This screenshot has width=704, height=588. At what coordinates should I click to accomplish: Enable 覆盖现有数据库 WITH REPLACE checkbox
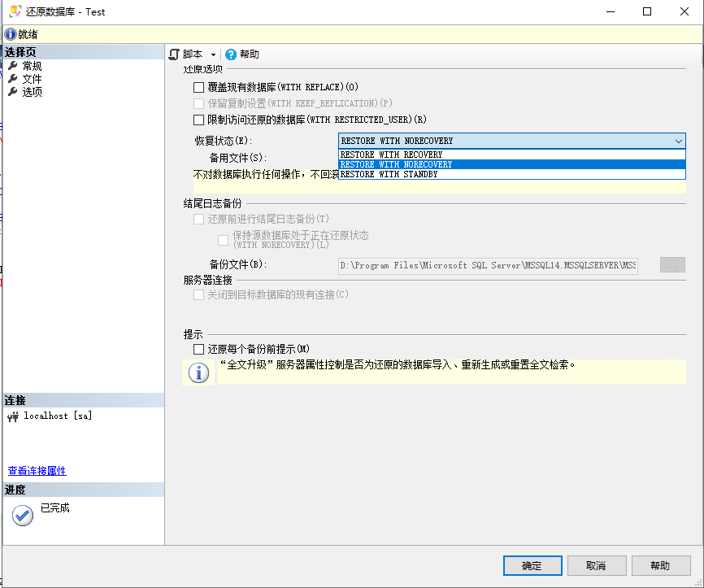tap(198, 87)
